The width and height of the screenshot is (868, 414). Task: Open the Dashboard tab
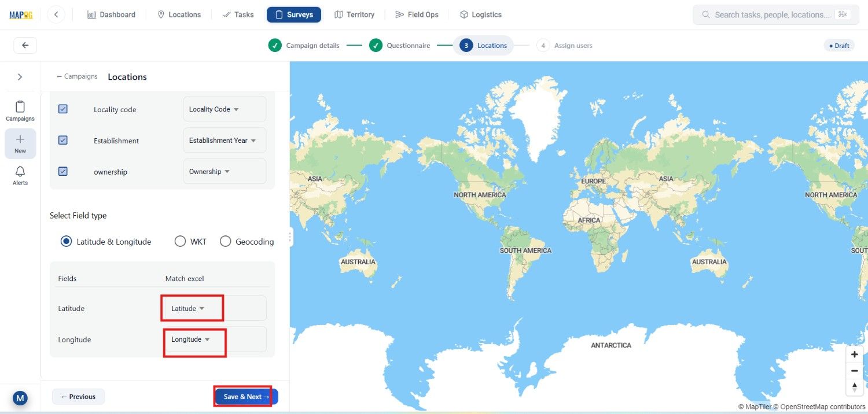click(111, 14)
